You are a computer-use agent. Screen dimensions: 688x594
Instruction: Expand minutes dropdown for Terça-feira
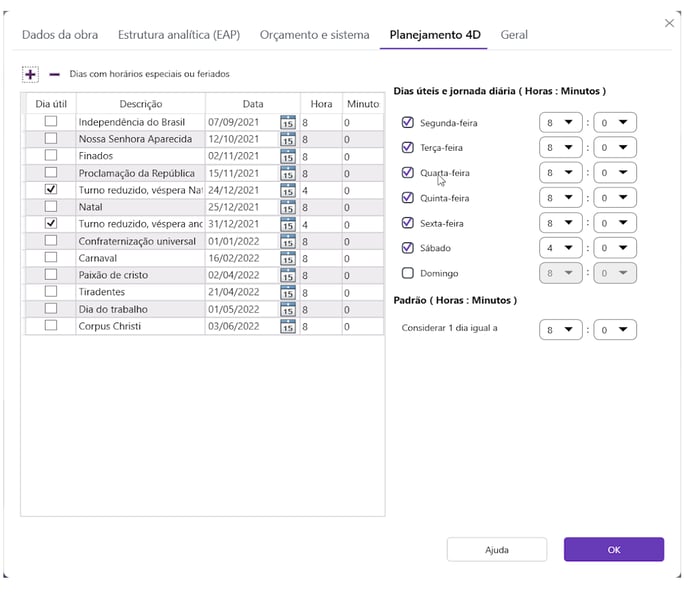(615, 148)
